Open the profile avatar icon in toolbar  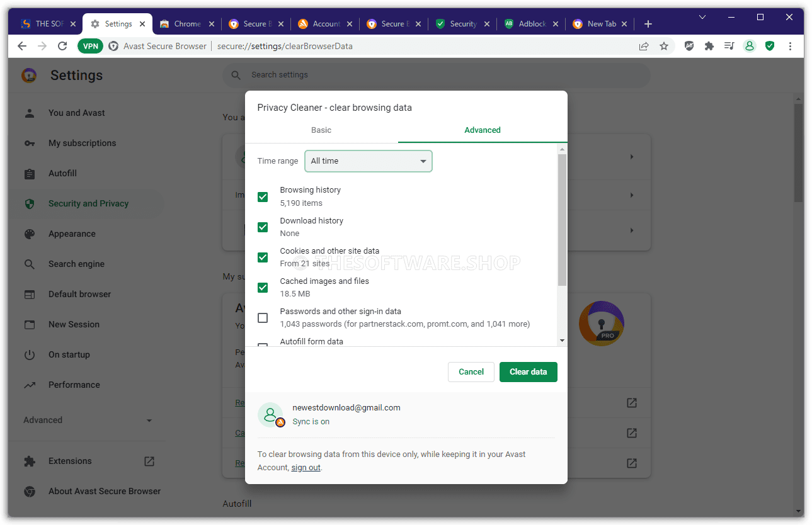pos(750,46)
